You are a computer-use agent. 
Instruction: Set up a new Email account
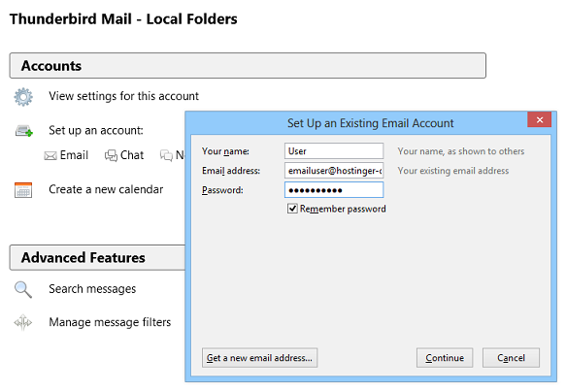click(x=74, y=155)
